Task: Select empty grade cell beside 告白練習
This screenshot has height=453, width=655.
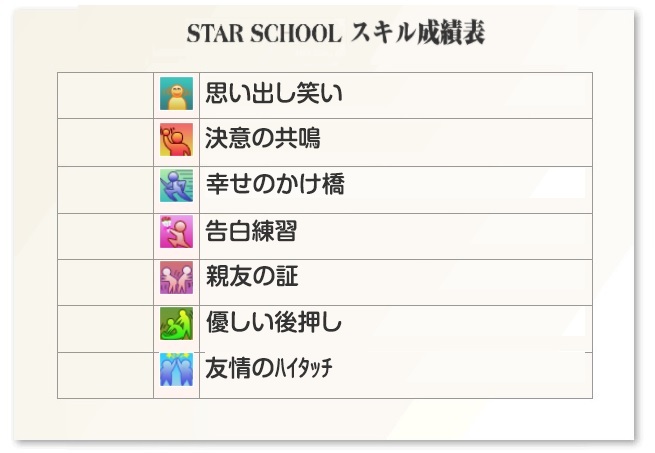Action: (x=106, y=237)
